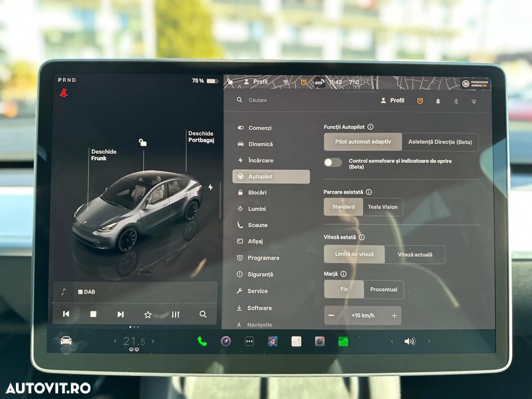Viewport: 532px width, 399px height.
Task: Open Wi-Fi settings icon in the header
Action: (473, 101)
